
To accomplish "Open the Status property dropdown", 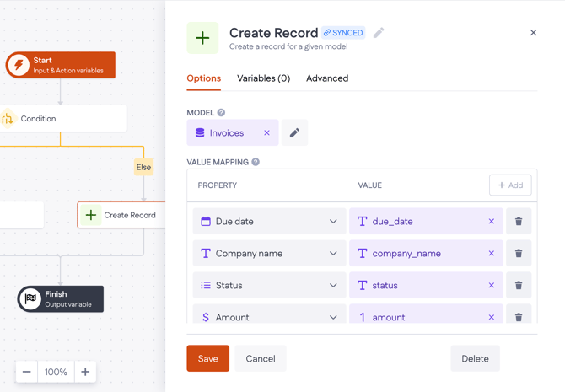I will (x=333, y=286).
